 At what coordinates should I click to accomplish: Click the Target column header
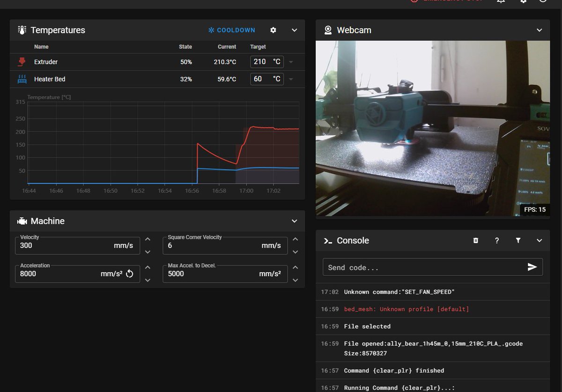pyautogui.click(x=258, y=47)
